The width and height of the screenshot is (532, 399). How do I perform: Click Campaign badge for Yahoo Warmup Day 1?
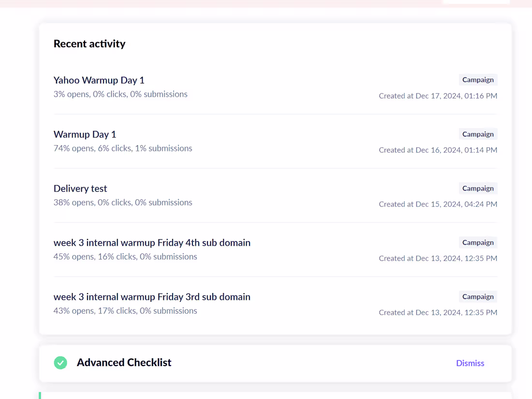coord(478,80)
